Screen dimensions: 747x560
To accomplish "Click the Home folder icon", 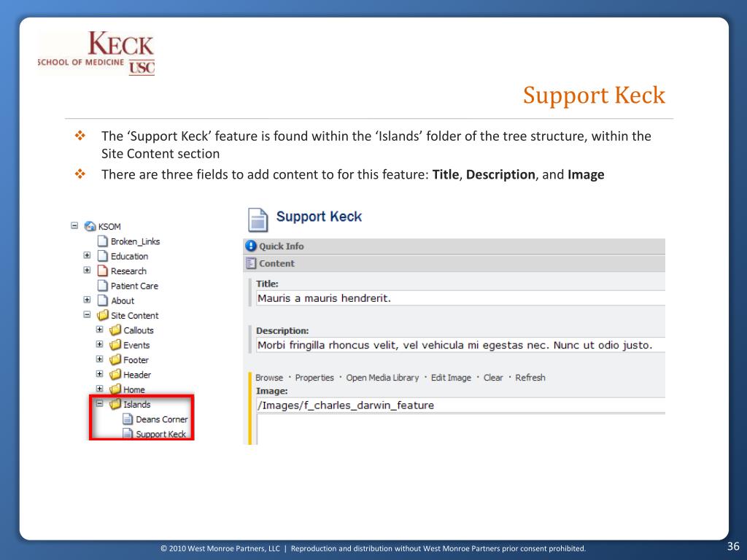I will click(x=115, y=389).
